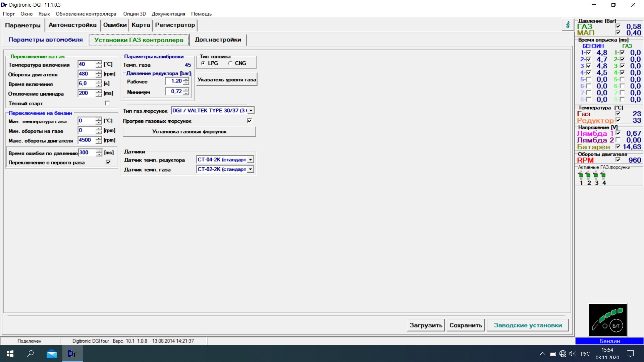This screenshot has width=644, height=362.
Task: Open Доп.настройки subtab
Action: tap(218, 40)
